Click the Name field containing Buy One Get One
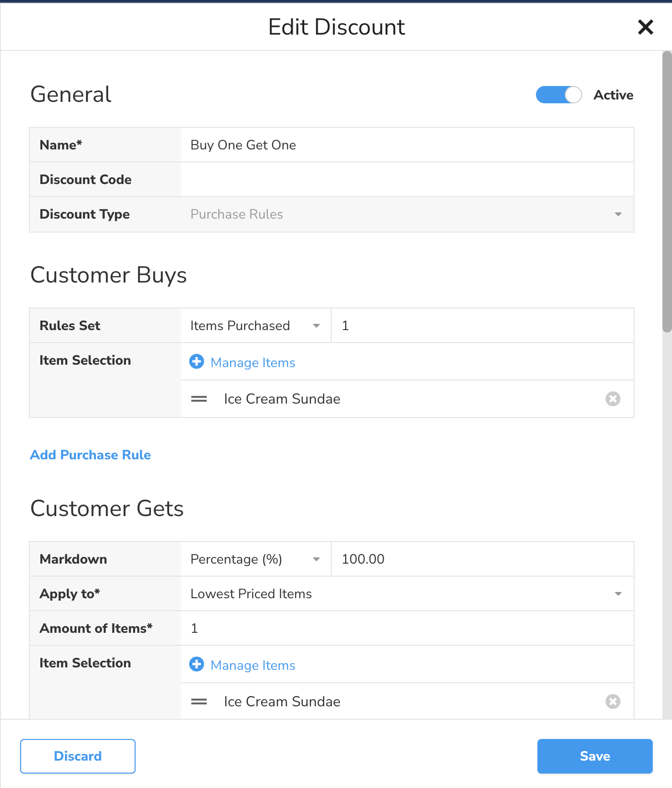 pos(407,145)
